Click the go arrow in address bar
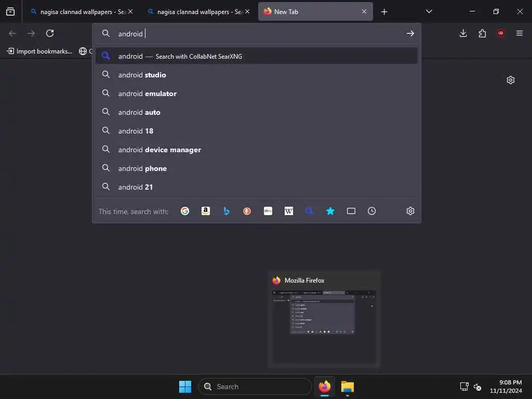Screen dimensions: 532x399 click(x=410, y=33)
